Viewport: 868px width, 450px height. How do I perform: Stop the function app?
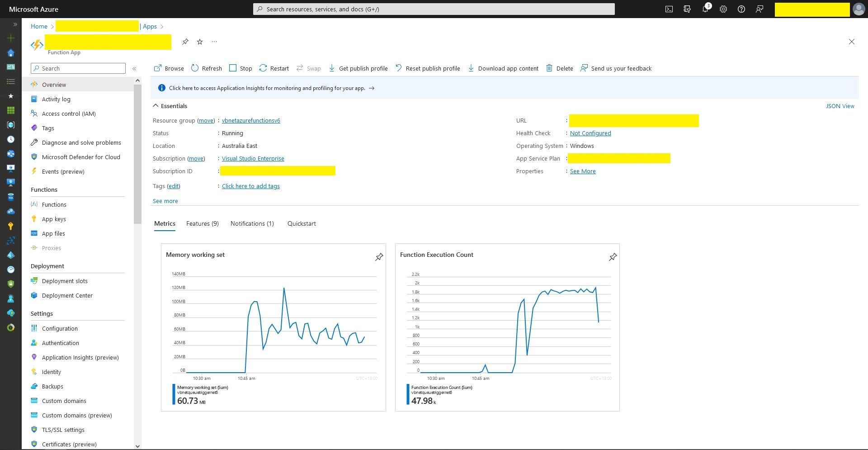(x=241, y=68)
